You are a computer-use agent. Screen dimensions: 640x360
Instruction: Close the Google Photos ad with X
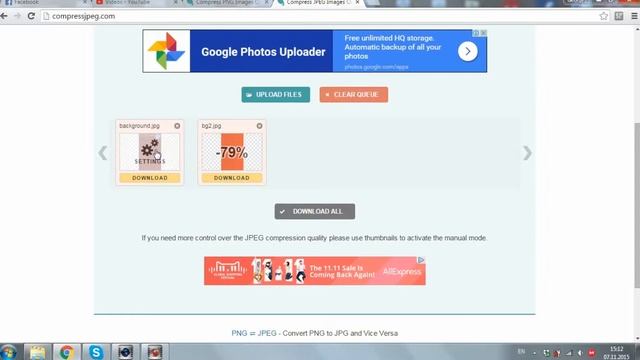coord(484,33)
